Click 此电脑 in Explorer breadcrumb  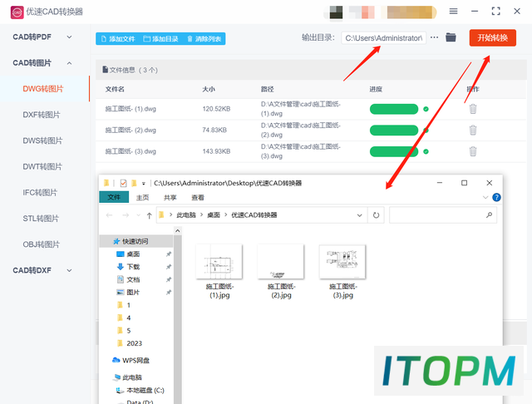pos(186,215)
